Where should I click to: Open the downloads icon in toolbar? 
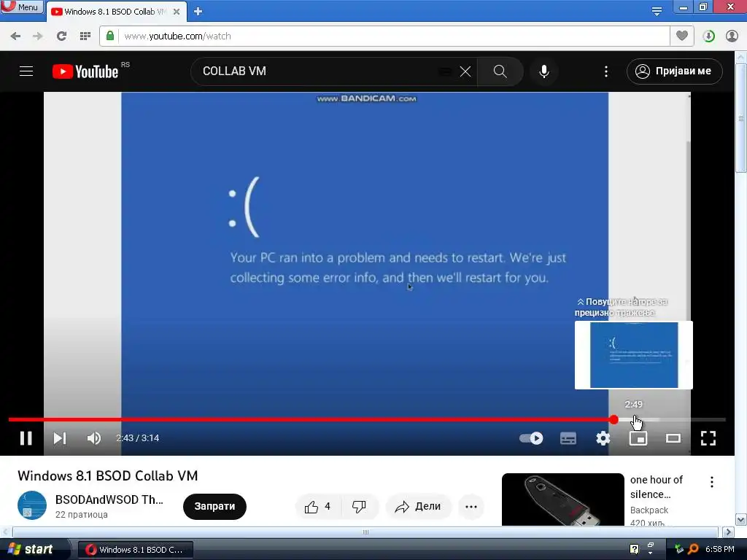(x=708, y=36)
